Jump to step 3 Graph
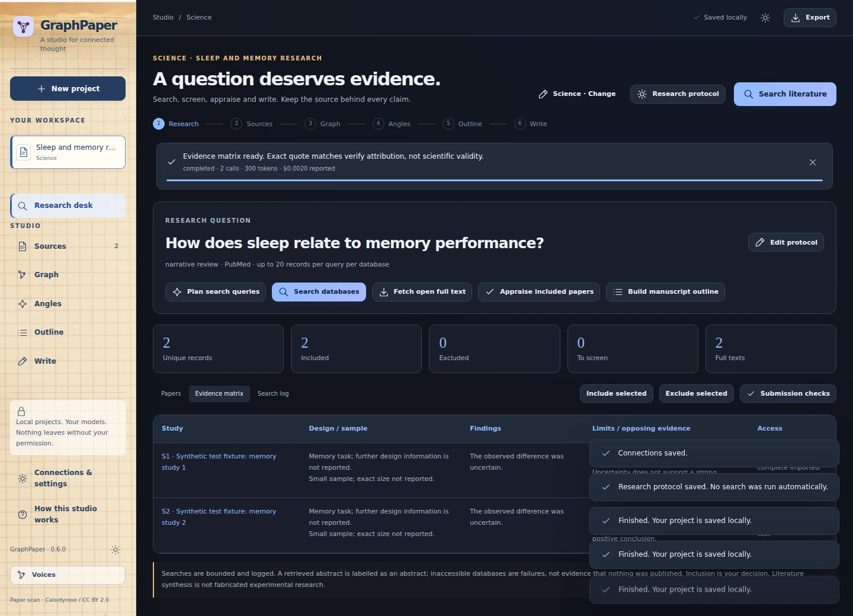The height and width of the screenshot is (616, 853). 323,124
